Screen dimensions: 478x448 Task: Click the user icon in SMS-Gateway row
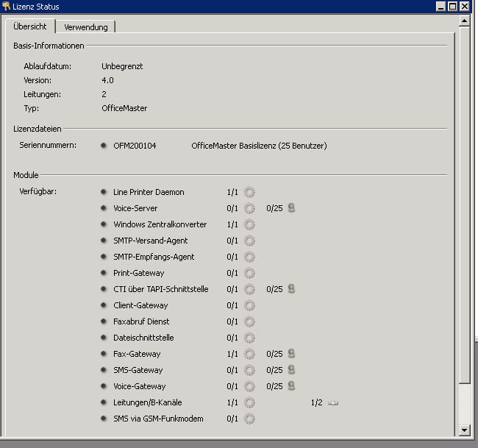pyautogui.click(x=291, y=370)
